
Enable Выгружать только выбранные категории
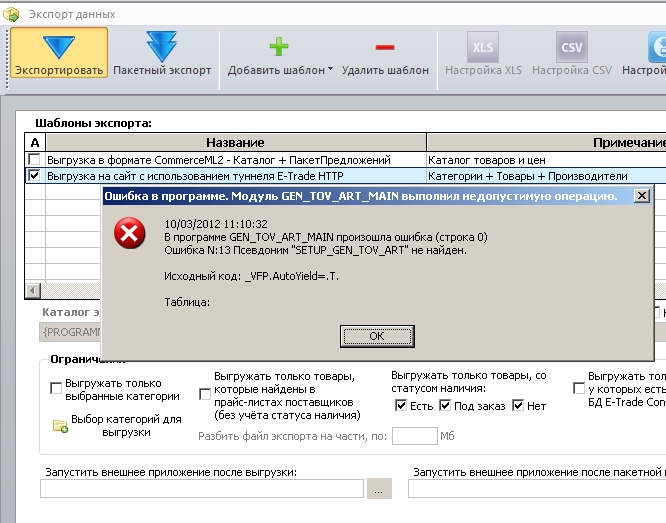56,388
